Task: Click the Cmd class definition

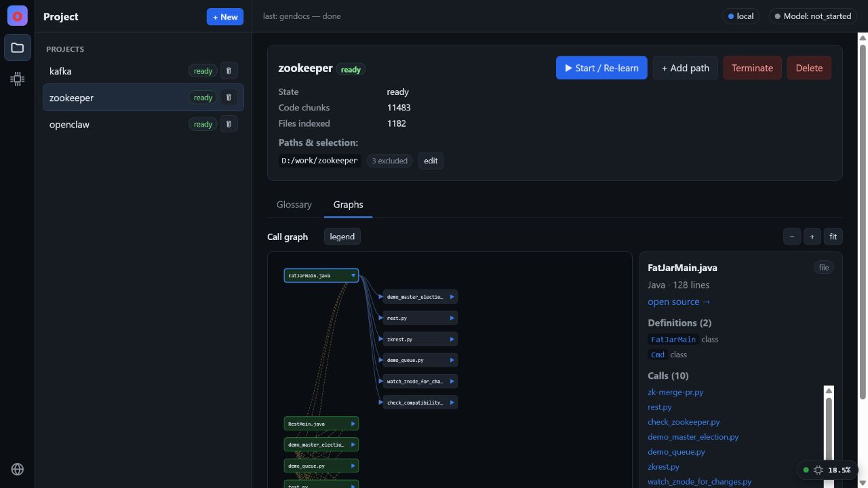Action: pos(658,354)
